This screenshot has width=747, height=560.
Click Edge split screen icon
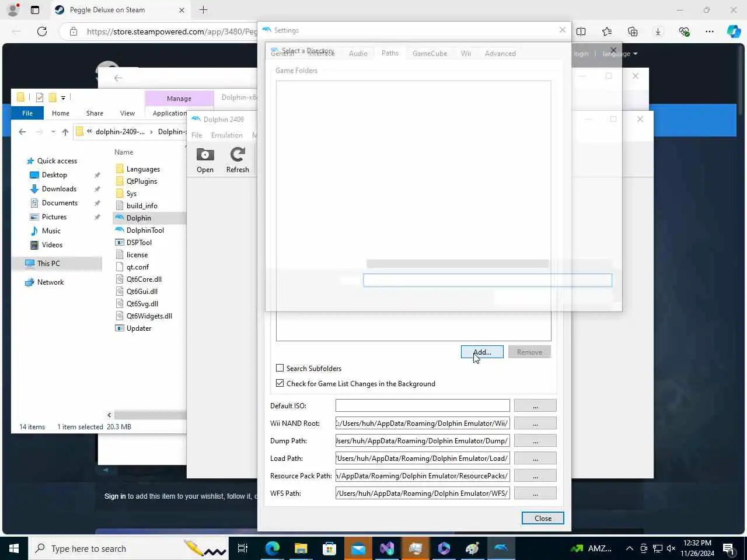point(581,32)
